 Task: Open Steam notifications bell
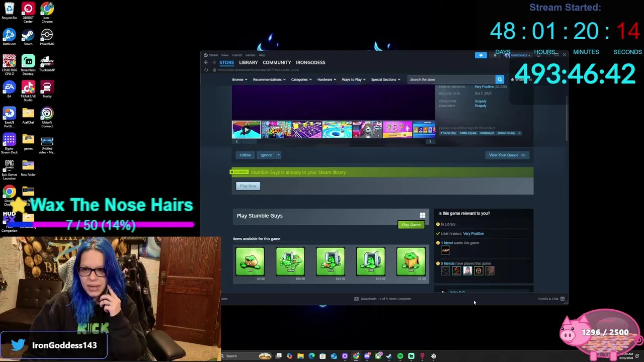click(495, 55)
